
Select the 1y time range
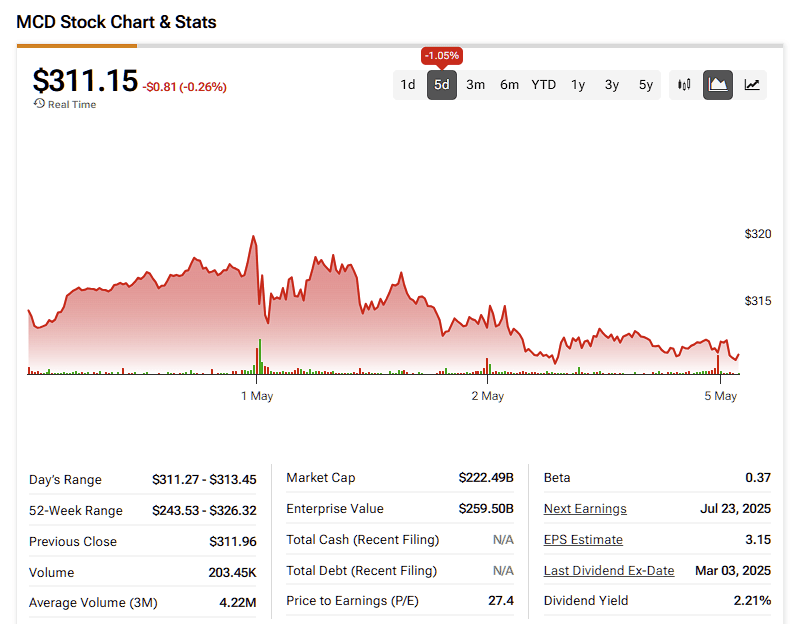578,85
